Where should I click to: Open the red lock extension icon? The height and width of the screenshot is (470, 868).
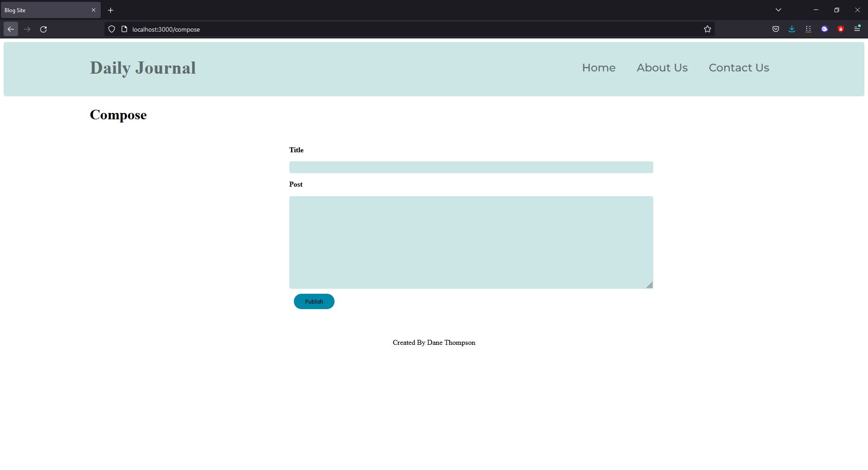point(841,29)
